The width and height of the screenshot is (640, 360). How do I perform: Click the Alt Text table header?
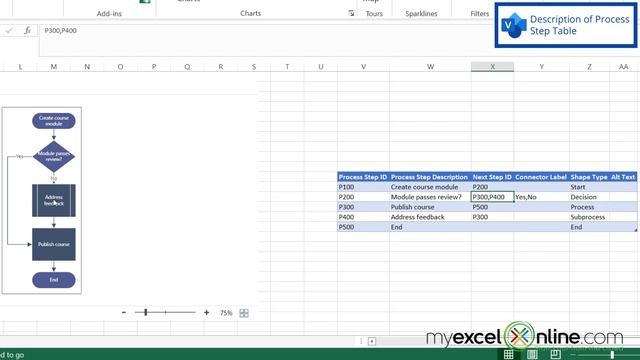(x=623, y=177)
